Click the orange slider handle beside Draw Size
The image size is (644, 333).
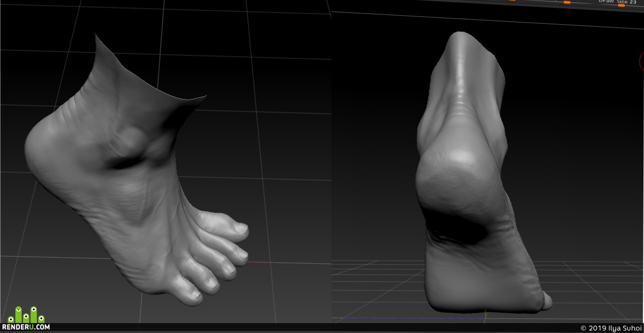coord(621,5)
